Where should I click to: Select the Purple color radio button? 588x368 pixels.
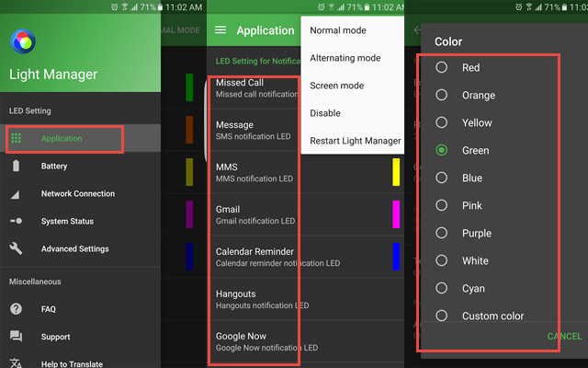click(x=441, y=233)
